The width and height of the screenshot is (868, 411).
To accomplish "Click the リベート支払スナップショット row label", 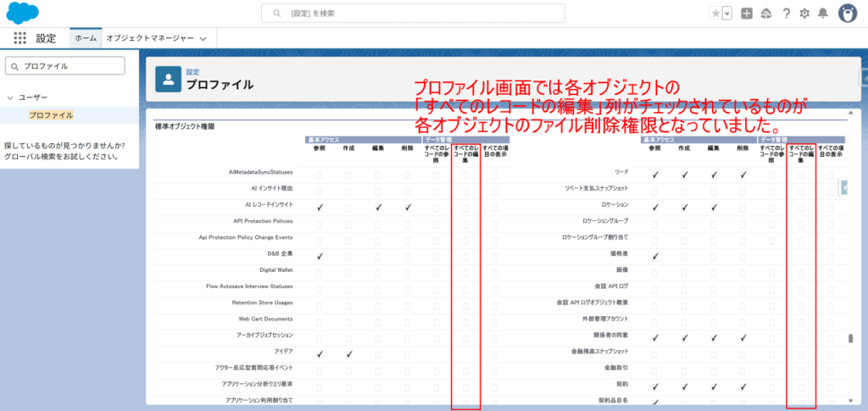I will pyautogui.click(x=596, y=188).
